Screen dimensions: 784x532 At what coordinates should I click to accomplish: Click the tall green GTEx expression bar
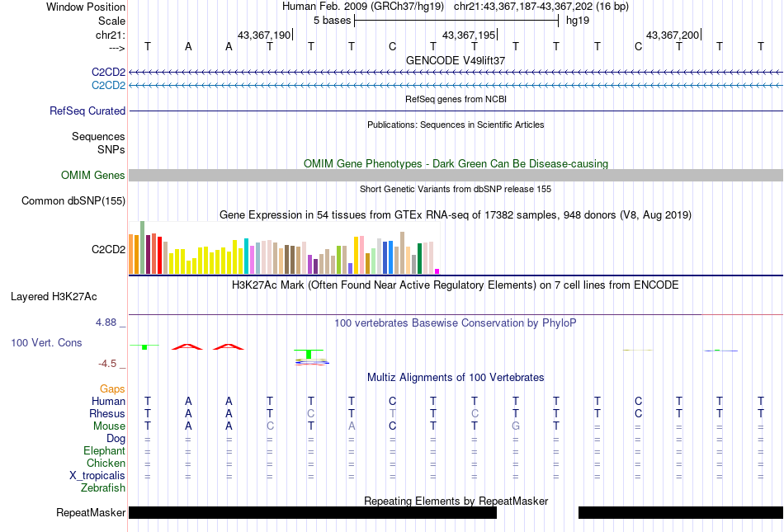coord(142,247)
